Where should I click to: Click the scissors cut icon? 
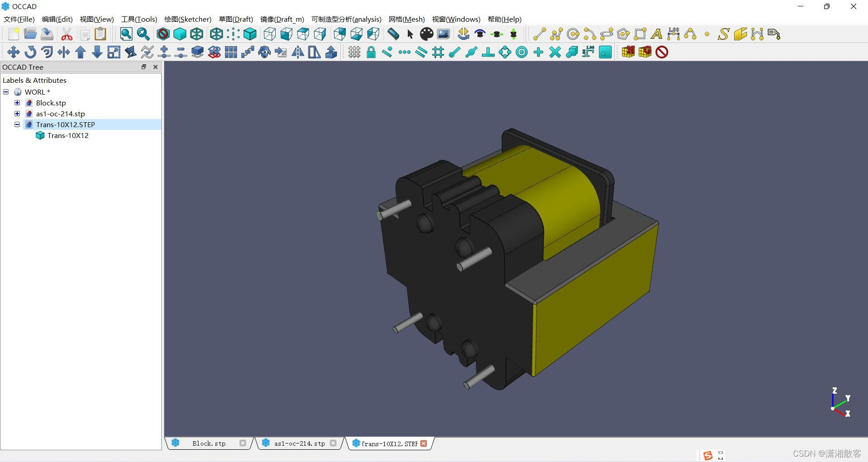tap(67, 34)
